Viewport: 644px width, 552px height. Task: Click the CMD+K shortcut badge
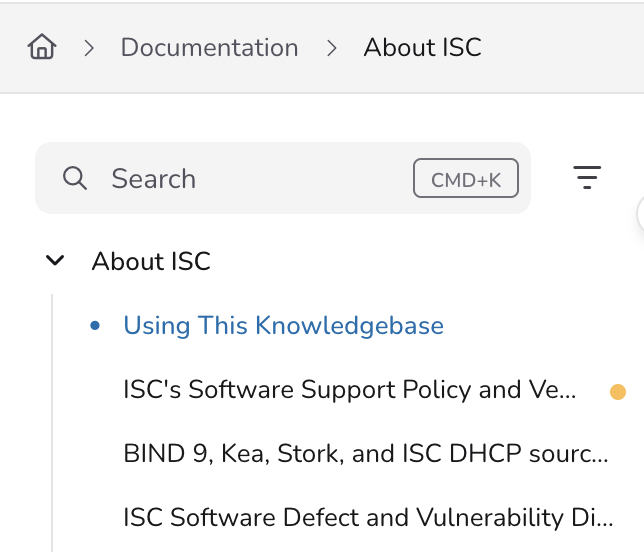[466, 178]
